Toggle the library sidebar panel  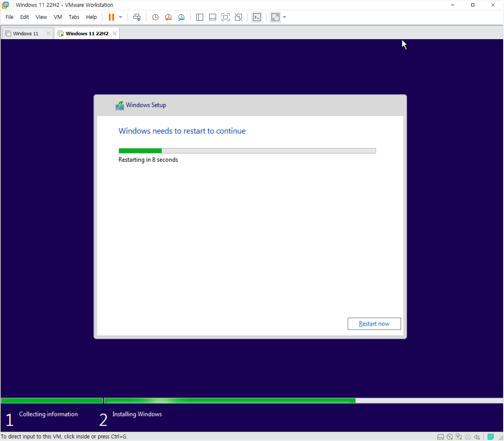(x=200, y=17)
